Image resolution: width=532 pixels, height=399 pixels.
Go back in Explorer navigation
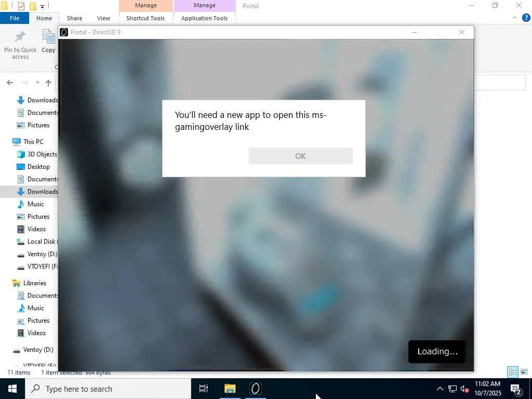(x=10, y=83)
